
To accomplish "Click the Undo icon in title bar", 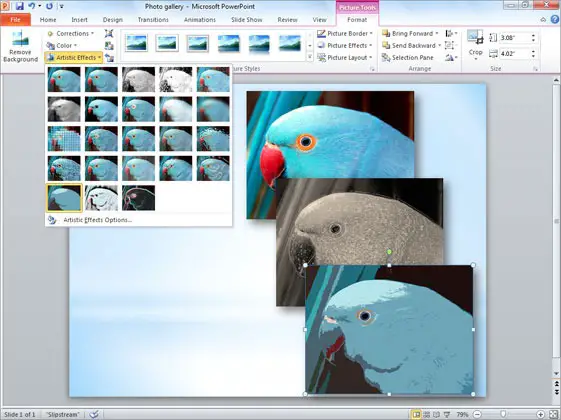I will [32, 6].
